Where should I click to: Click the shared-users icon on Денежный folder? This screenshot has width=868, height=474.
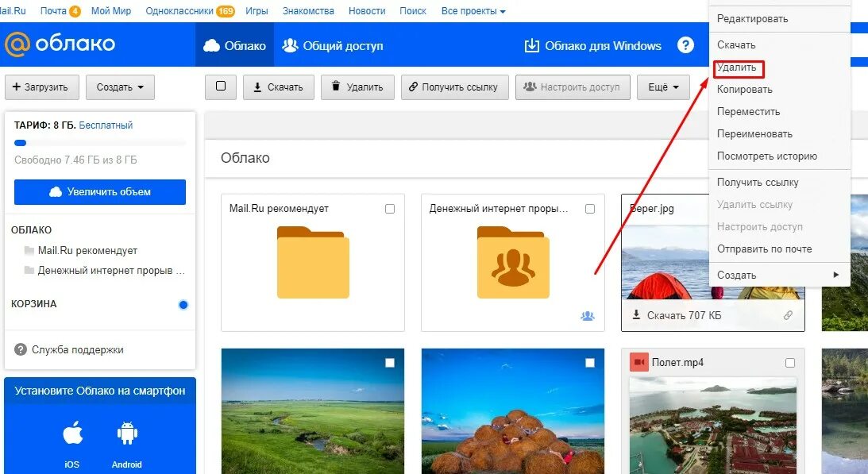pyautogui.click(x=587, y=316)
